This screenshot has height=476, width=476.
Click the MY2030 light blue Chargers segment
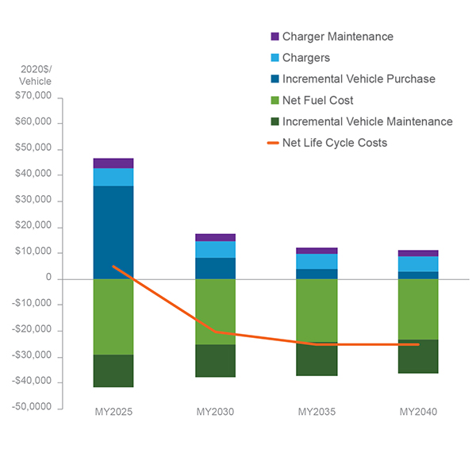click(215, 249)
